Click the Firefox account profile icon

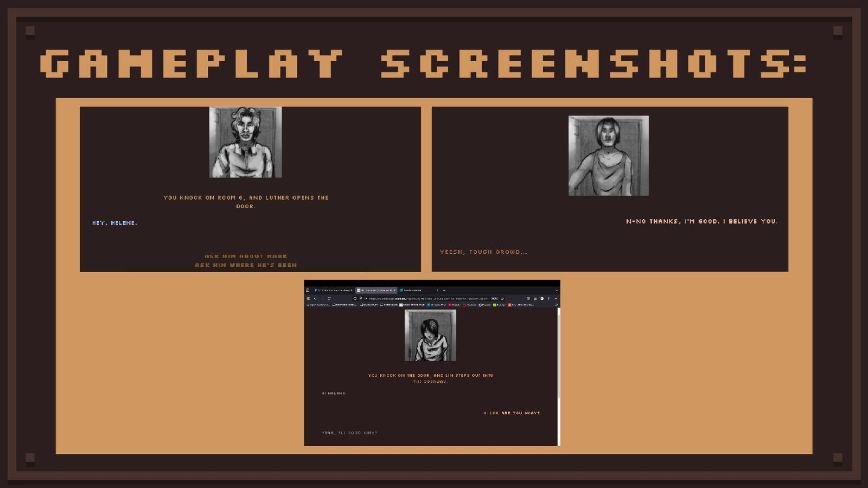click(x=542, y=298)
